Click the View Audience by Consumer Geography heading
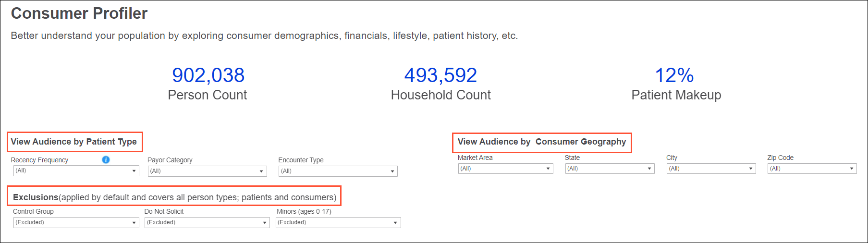 tap(541, 142)
